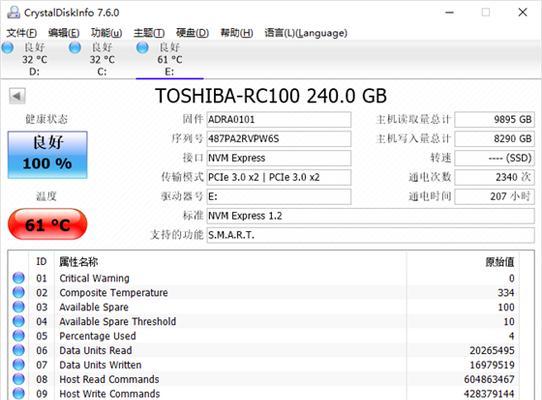
Task: Click the firmware field ADRA0101
Action: pyautogui.click(x=279, y=120)
